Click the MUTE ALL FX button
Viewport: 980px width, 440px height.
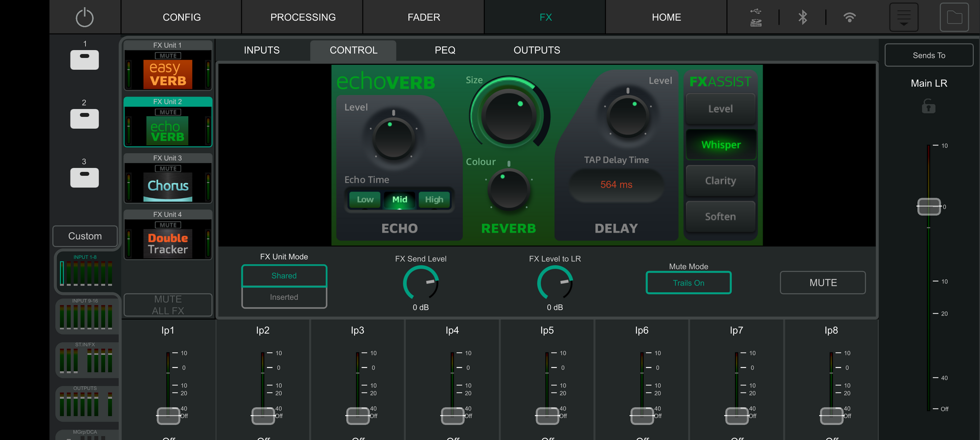click(168, 305)
